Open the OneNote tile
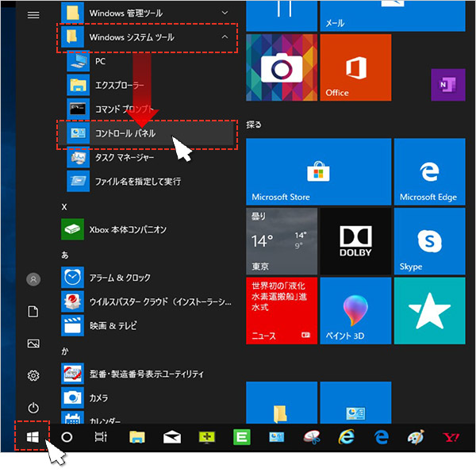Viewport: 476px width, 476px height. point(448,85)
